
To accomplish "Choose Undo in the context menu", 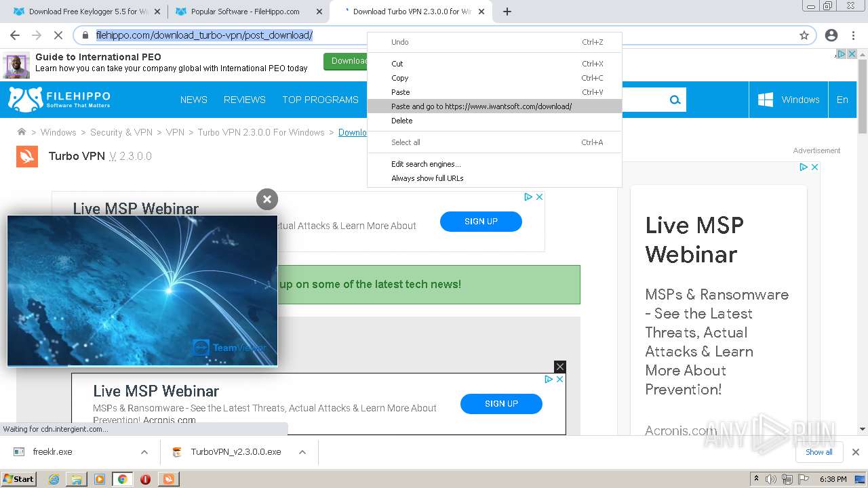I will coord(494,42).
